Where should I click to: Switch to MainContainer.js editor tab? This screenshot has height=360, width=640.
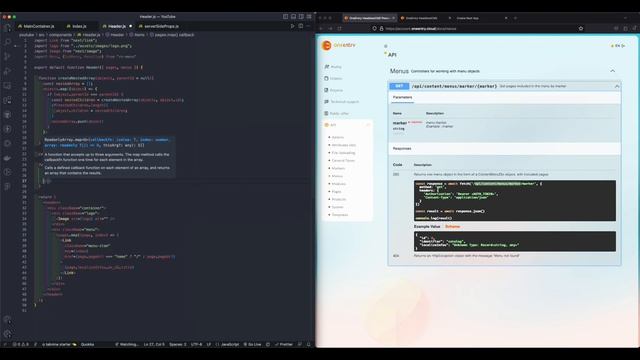tap(36, 26)
